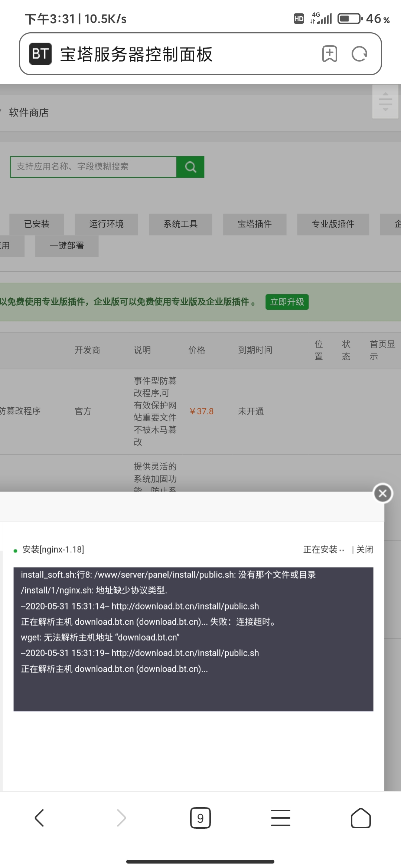Click the 未开通 status cell

251,411
